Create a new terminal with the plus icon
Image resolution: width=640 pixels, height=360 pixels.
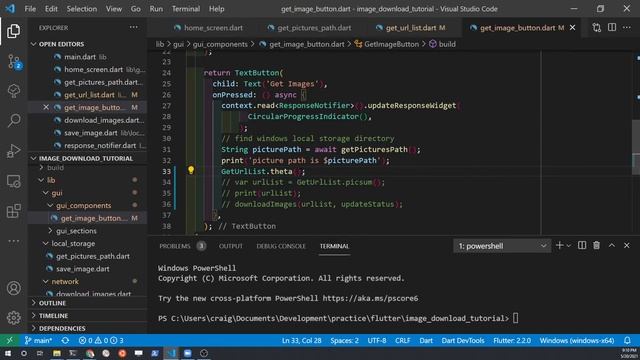(x=560, y=245)
